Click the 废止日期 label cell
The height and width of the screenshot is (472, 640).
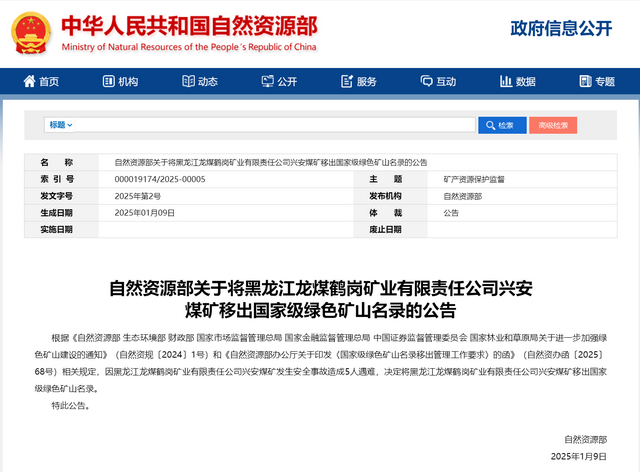click(x=390, y=229)
